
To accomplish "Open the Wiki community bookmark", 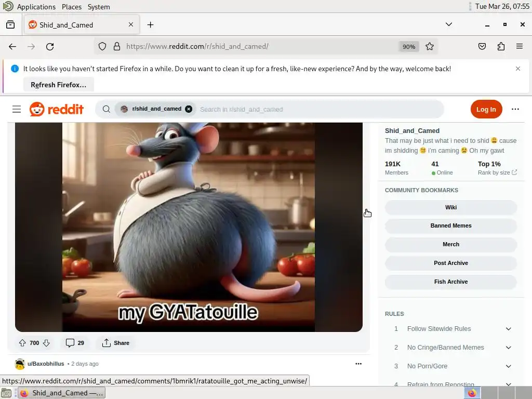I will [450, 207].
